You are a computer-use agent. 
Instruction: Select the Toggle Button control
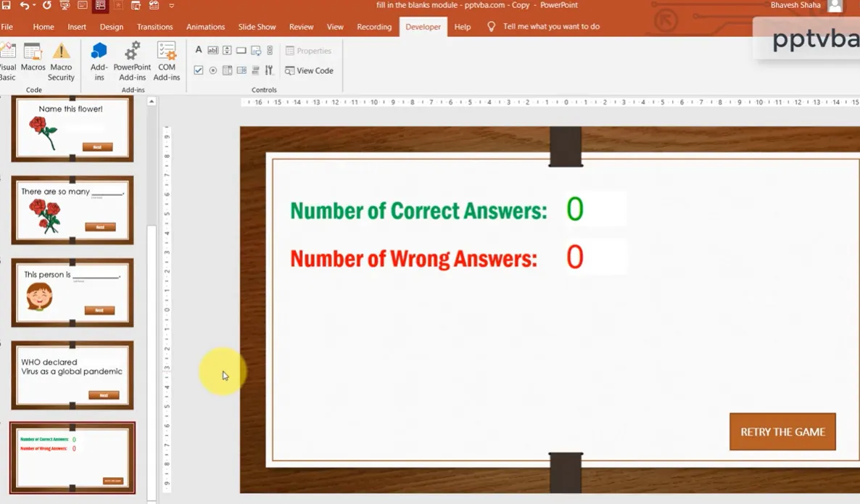tap(255, 70)
